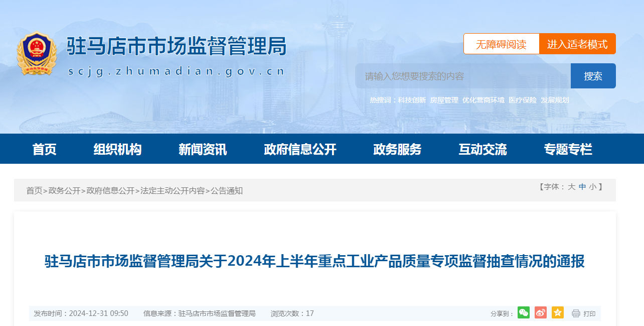The width and height of the screenshot is (644, 326).
Task: Go to 政务公开 in breadcrumb
Action: pyautogui.click(x=64, y=191)
